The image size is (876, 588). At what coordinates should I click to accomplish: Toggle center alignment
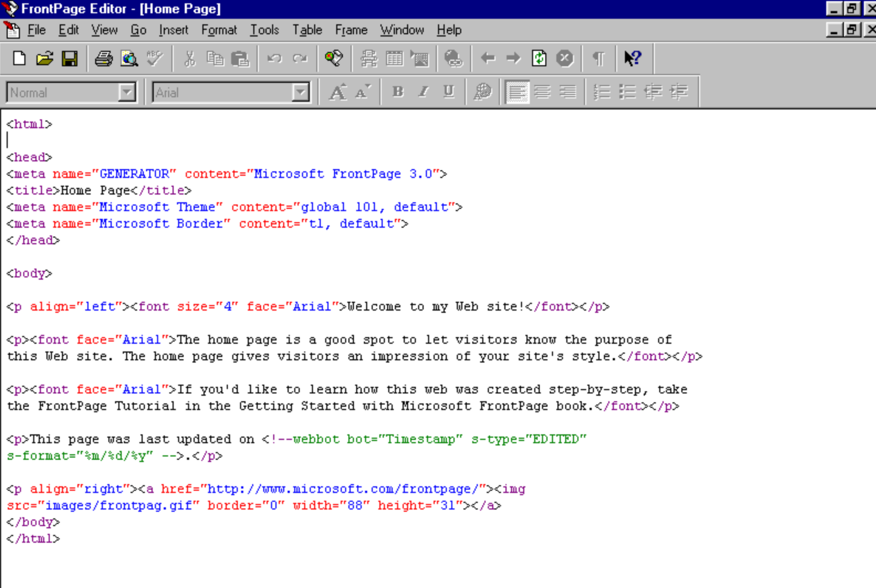(x=543, y=92)
